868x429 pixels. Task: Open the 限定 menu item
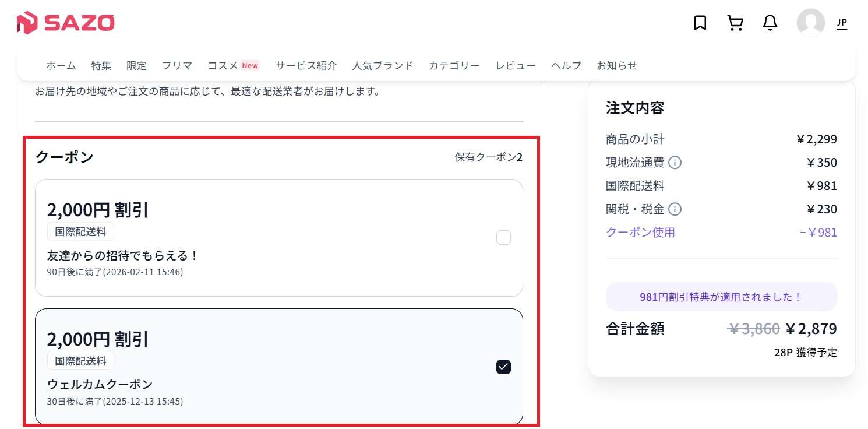point(137,65)
